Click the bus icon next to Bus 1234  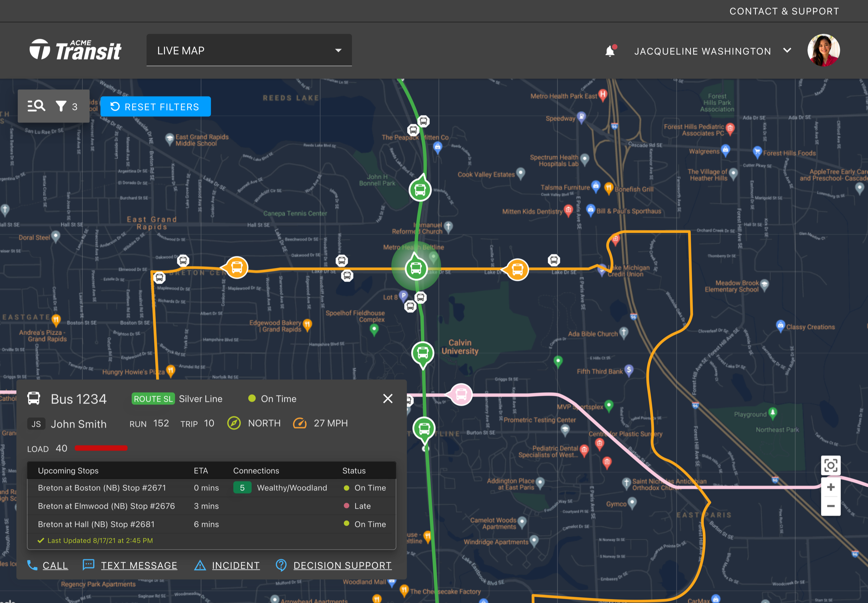(34, 399)
